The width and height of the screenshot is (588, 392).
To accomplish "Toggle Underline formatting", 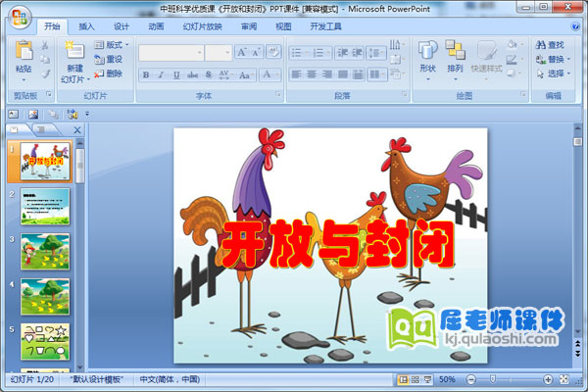I will (x=176, y=74).
